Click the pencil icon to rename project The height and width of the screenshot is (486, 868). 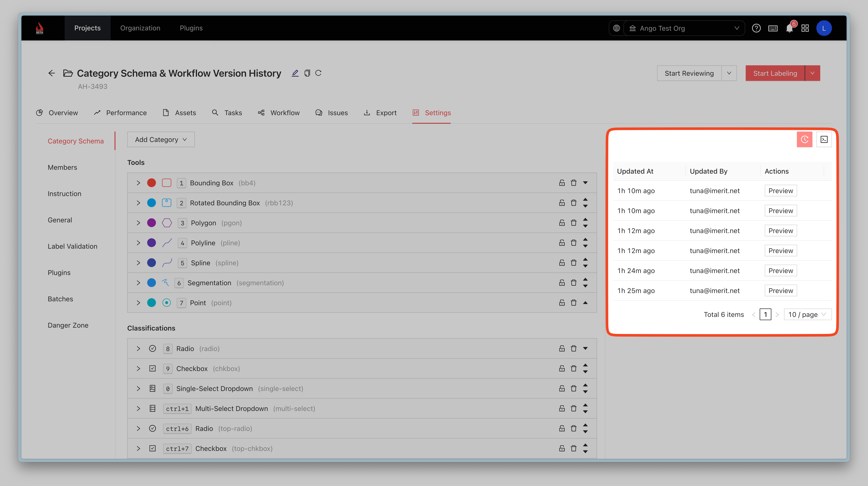[x=295, y=73]
